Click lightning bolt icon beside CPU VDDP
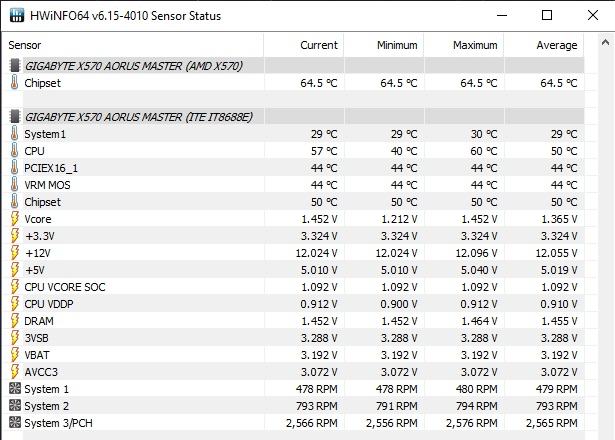The image size is (615, 440). [15, 304]
